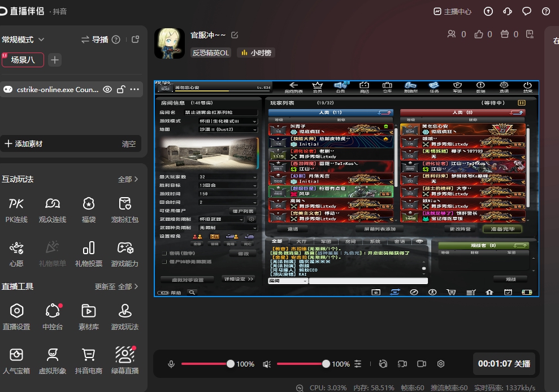This screenshot has height=392, width=559.
Task: Open 直播设置 live settings
Action: point(16,317)
